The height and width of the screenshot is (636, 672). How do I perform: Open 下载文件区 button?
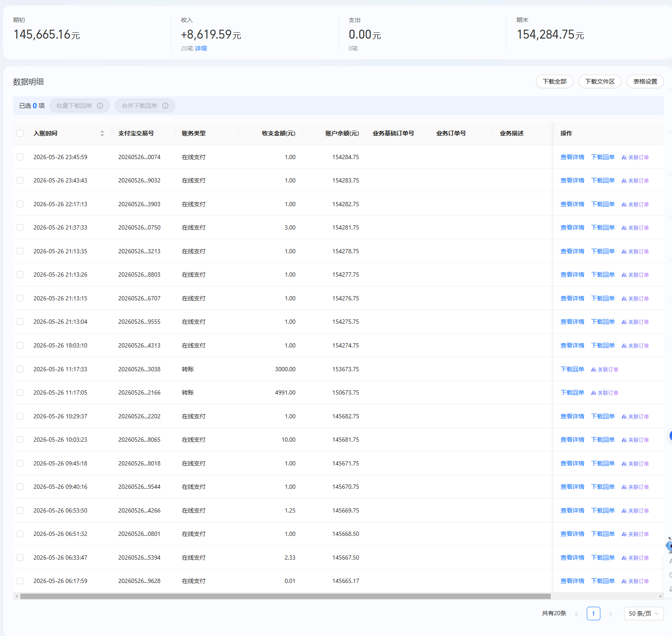[x=600, y=81]
